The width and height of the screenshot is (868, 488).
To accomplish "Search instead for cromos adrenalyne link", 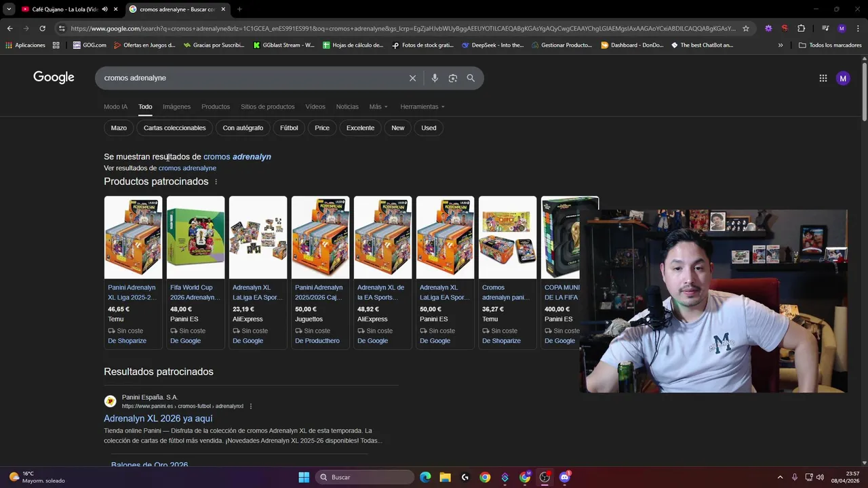I will coord(187,168).
